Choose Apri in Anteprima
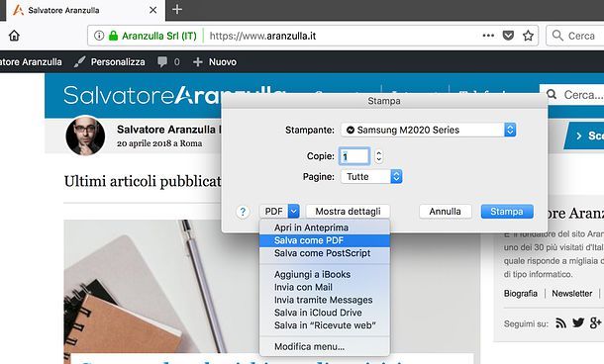Screen dimensions: 604x364 tap(325, 227)
